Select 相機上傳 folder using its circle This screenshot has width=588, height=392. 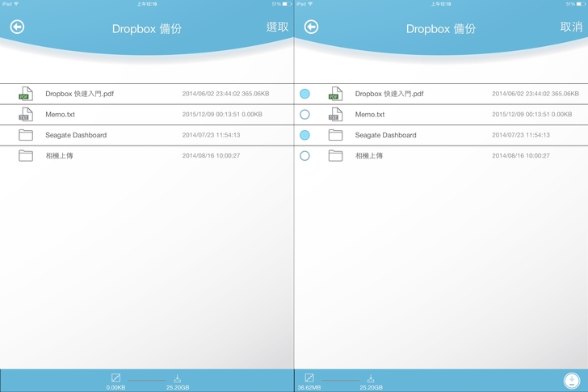[304, 155]
